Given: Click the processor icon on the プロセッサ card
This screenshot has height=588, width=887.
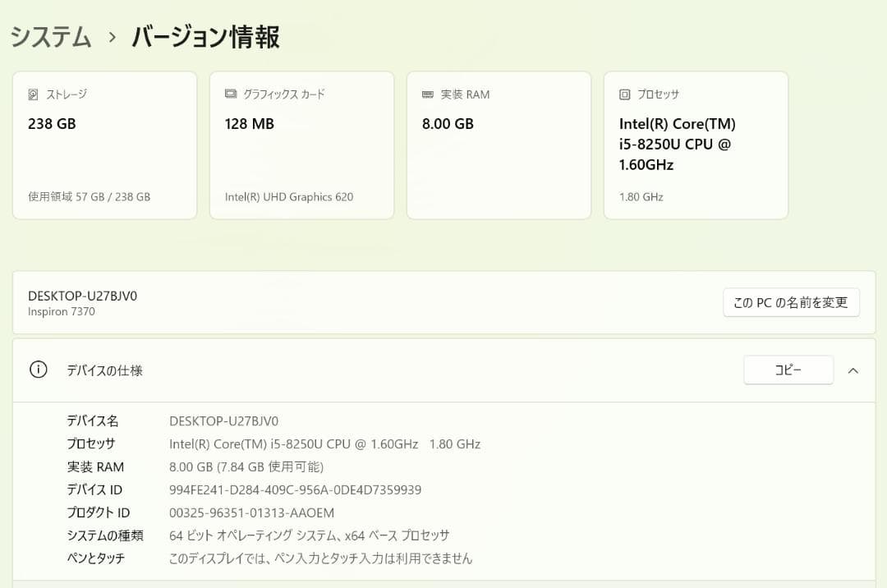Looking at the screenshot, I should point(626,94).
